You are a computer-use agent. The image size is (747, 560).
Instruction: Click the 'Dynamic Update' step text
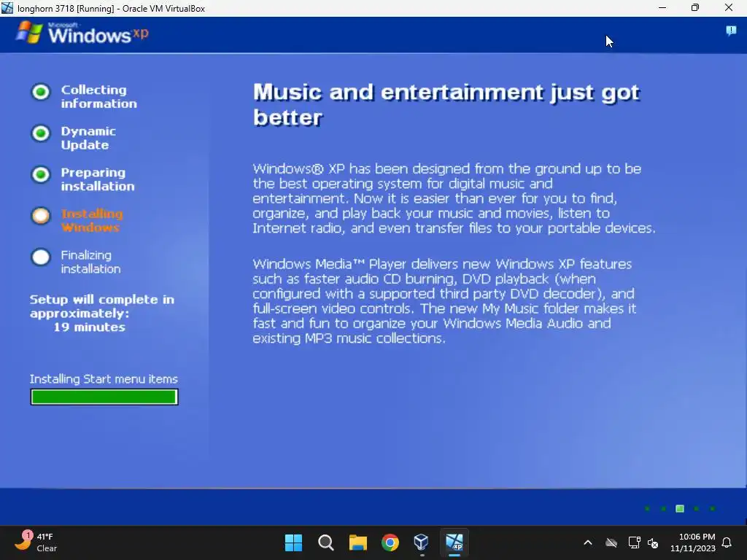pyautogui.click(x=88, y=138)
